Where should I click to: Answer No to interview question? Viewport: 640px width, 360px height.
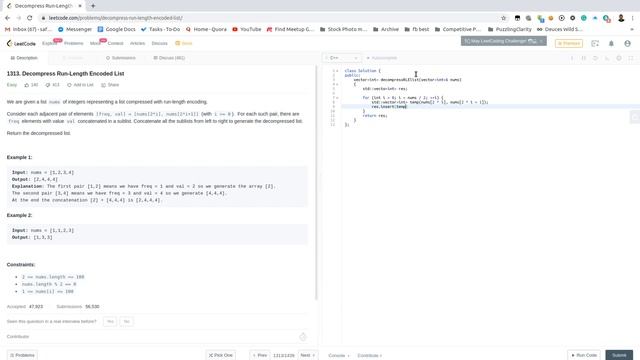127,322
